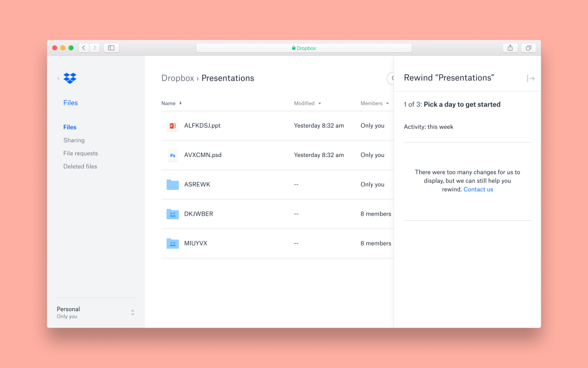Click the Photoshop icon for AVXCMN.psd
The width and height of the screenshot is (588, 368).
tap(172, 155)
